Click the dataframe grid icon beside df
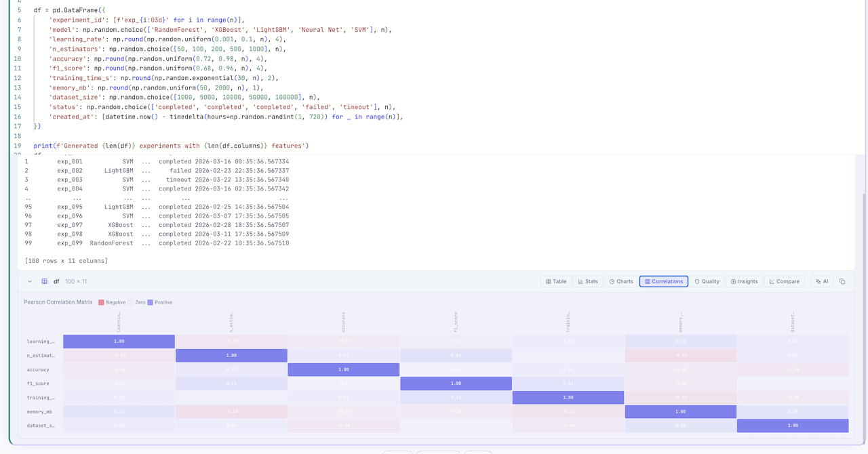868x454 pixels. 45,281
